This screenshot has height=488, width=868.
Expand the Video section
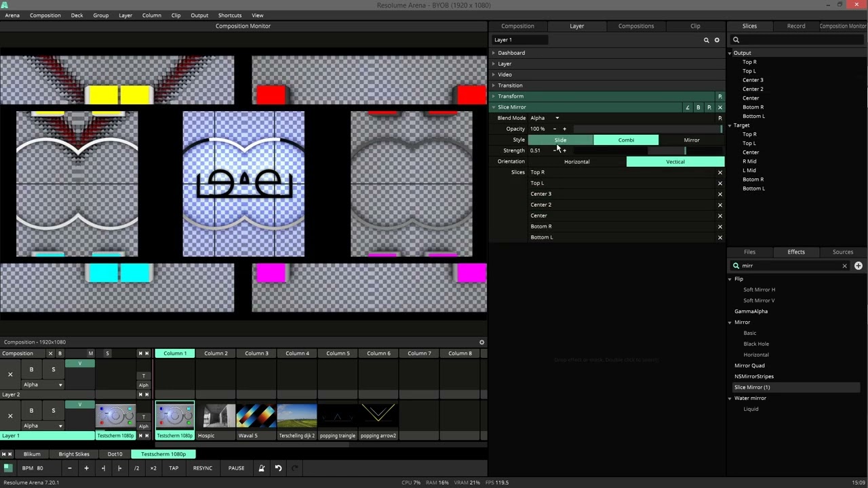[494, 75]
